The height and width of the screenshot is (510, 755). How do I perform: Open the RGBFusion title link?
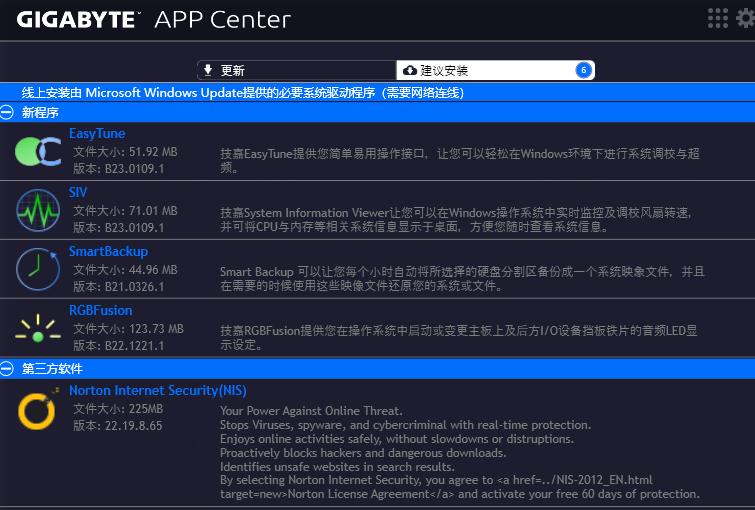[x=100, y=310]
